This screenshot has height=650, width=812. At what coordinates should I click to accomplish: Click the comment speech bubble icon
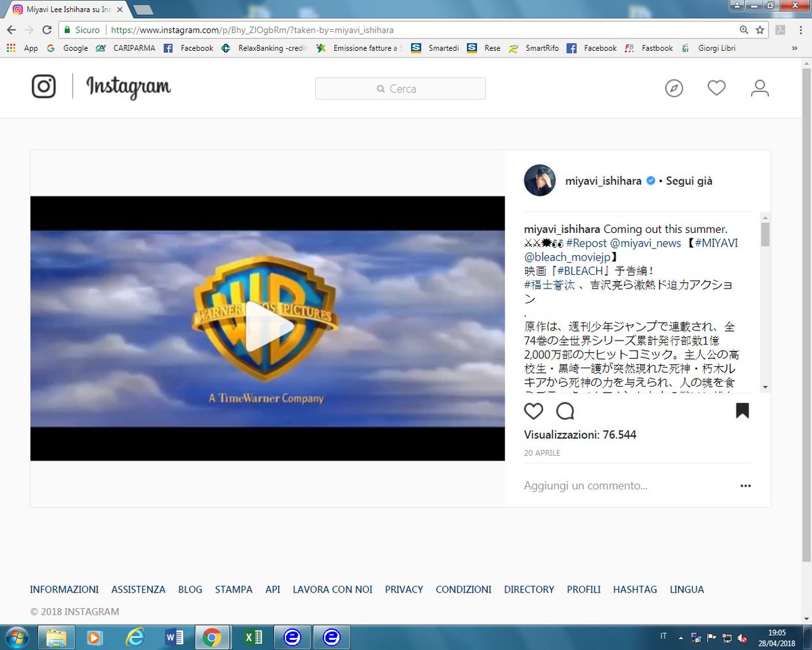565,410
